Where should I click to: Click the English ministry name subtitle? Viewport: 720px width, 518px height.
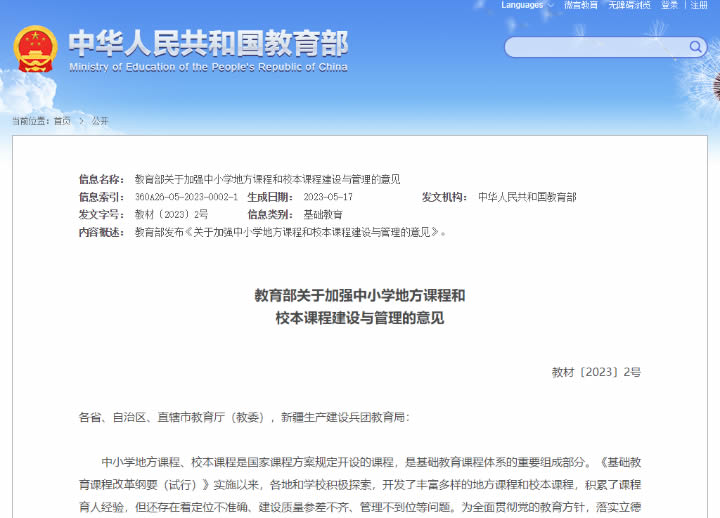pyautogui.click(x=208, y=67)
